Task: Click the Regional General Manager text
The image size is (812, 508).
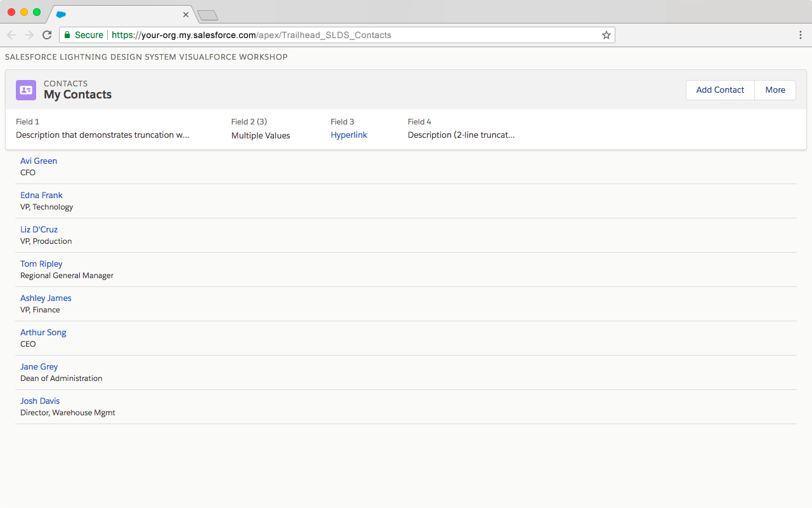Action: (67, 276)
